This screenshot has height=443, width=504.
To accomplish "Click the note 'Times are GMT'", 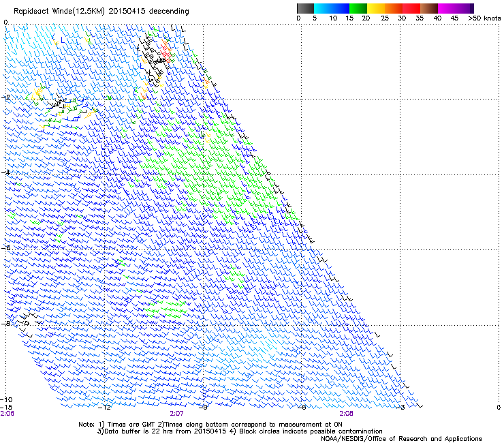I will (132, 425).
